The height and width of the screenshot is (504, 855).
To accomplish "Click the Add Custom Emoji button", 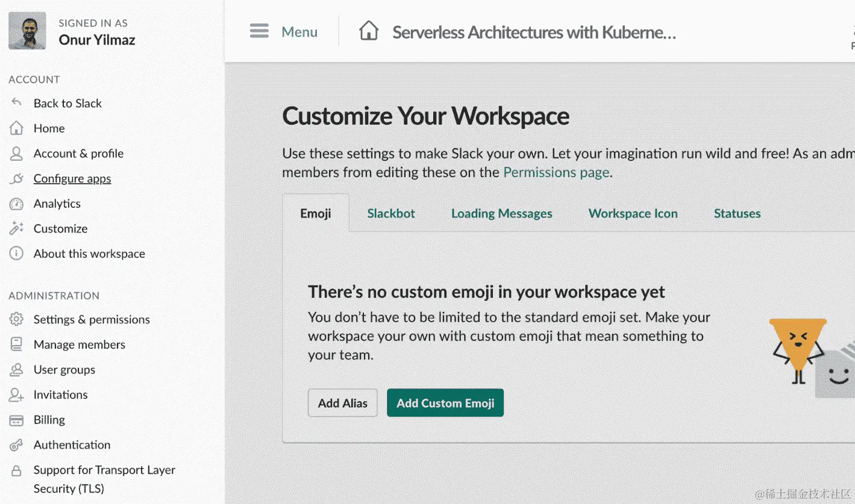I will 445,403.
